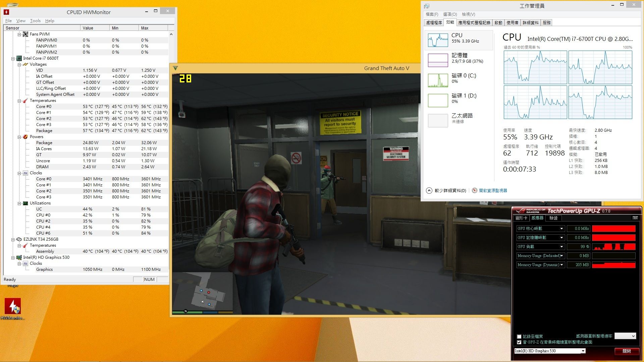This screenshot has width=644, height=362.
Task: Click the HWMonitor scrollbar up arrow
Action: [x=171, y=34]
